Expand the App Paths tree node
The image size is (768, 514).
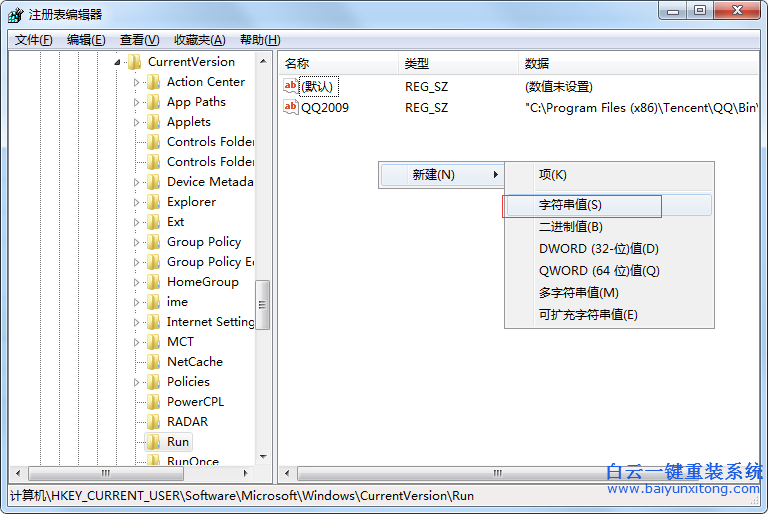pyautogui.click(x=138, y=102)
